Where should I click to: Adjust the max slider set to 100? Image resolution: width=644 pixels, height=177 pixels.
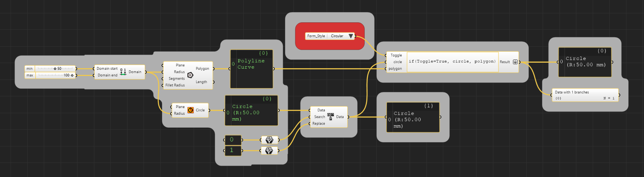56,75
